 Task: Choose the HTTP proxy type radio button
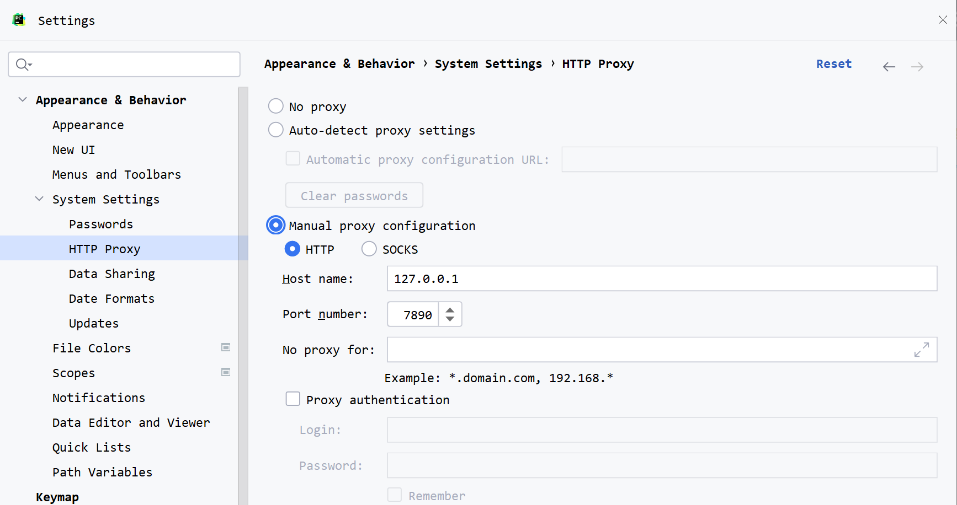coord(292,249)
